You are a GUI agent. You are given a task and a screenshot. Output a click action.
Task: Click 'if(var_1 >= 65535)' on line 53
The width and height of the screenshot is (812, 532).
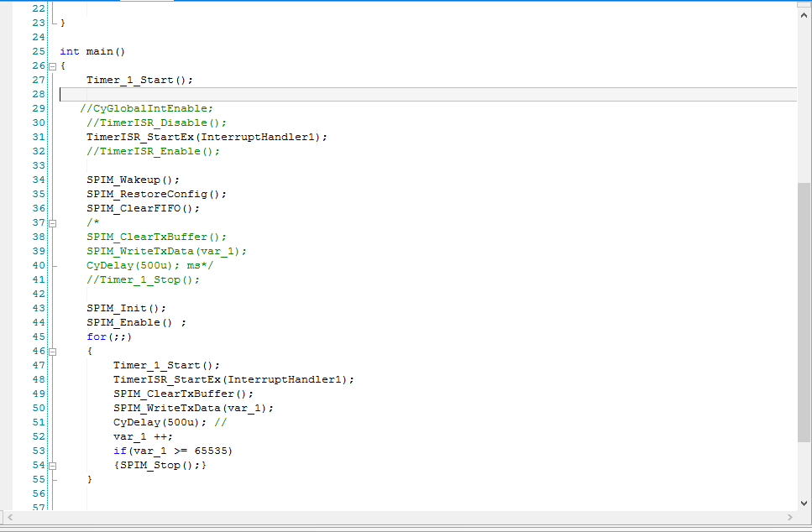[x=173, y=451]
